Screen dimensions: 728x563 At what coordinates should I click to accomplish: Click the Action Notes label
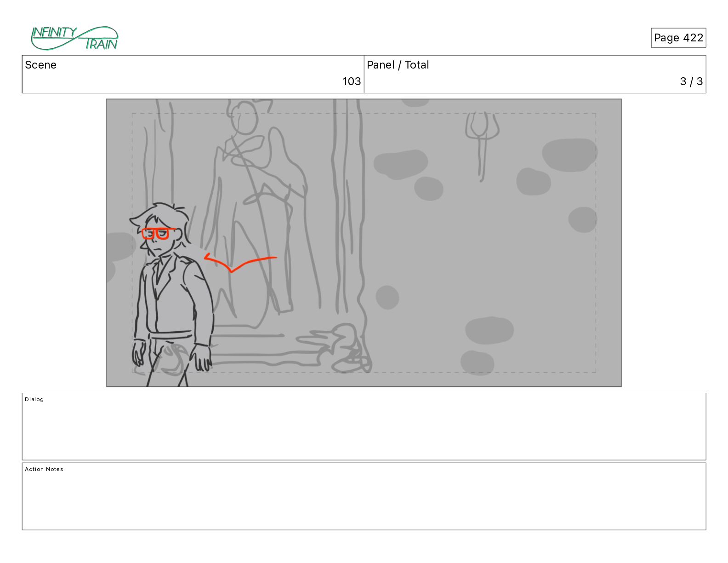tap(44, 469)
